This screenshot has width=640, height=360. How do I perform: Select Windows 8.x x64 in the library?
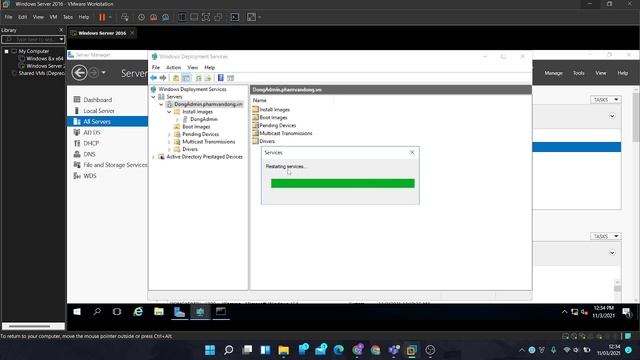tap(44, 59)
